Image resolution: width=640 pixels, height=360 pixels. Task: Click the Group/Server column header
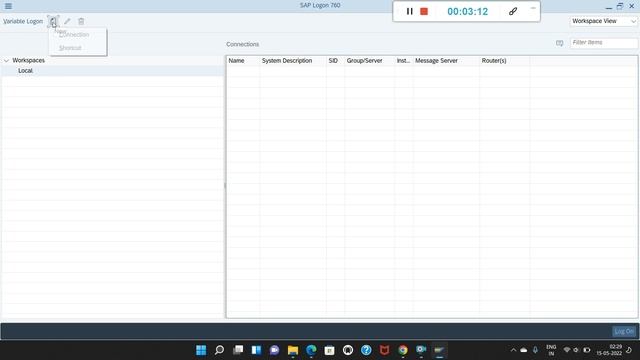tap(369, 60)
